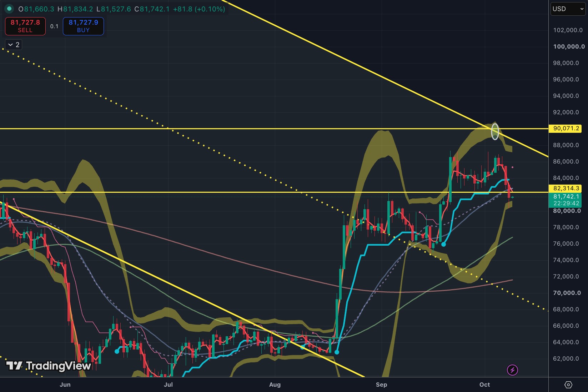
Task: Click the 100,000.0 price scale label
Action: 569,46
